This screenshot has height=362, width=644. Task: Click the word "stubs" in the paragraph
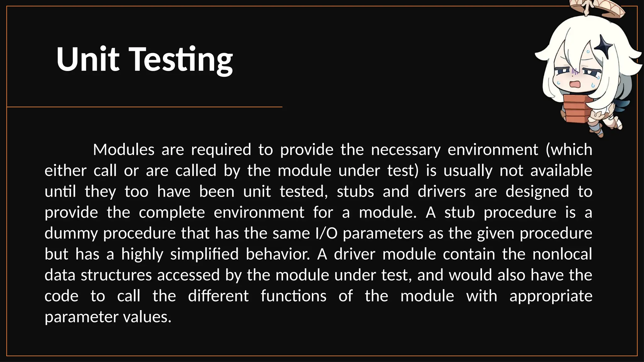pyautogui.click(x=355, y=192)
